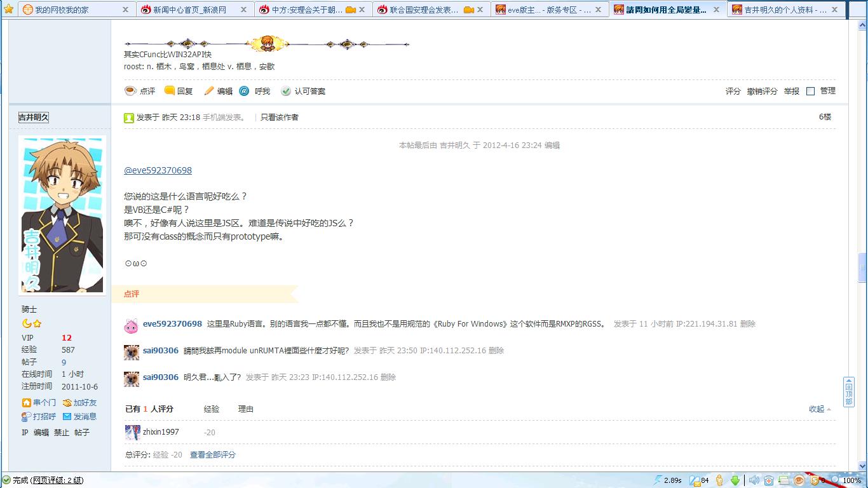868x488 pixels.
Task: Click the 加好友 handshake icon
Action: (67, 403)
